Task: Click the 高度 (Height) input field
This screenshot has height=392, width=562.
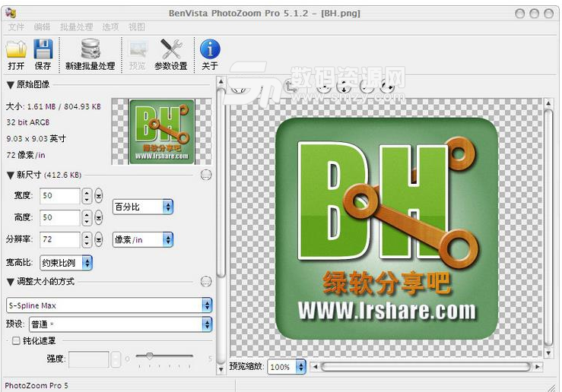Action: [59, 218]
